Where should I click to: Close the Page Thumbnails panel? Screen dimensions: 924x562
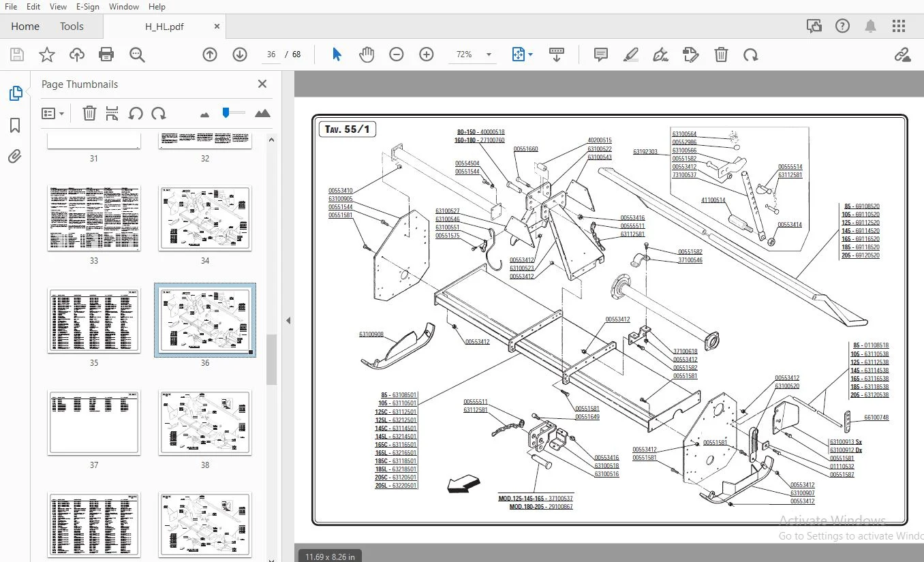(x=262, y=84)
